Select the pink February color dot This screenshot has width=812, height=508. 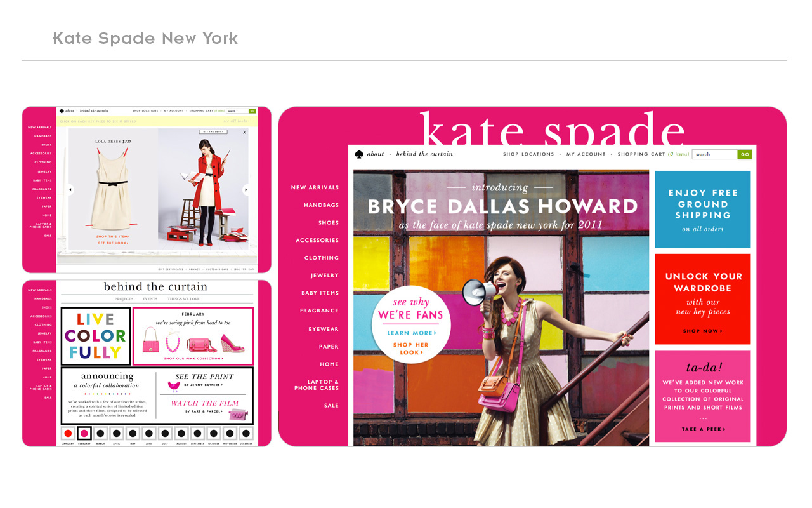point(84,433)
